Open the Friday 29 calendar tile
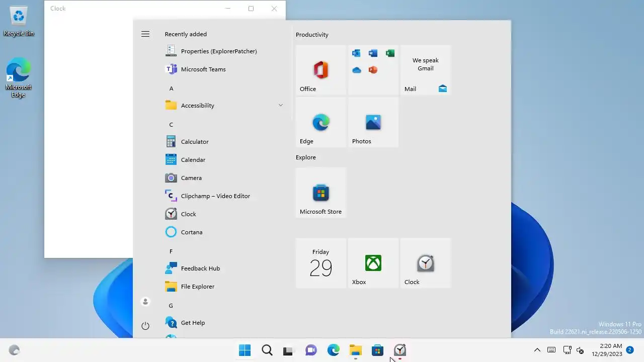This screenshot has height=362, width=644. (x=321, y=263)
